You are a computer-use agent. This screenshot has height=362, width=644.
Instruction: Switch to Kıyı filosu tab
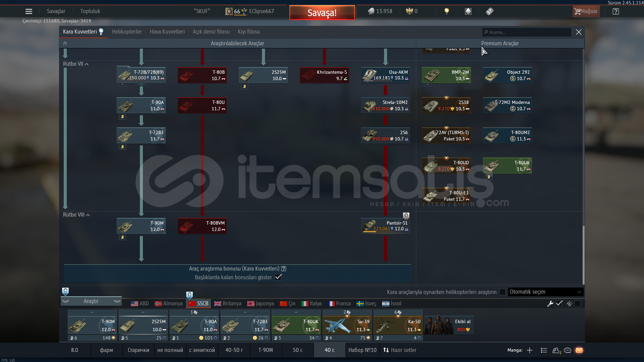click(x=249, y=32)
